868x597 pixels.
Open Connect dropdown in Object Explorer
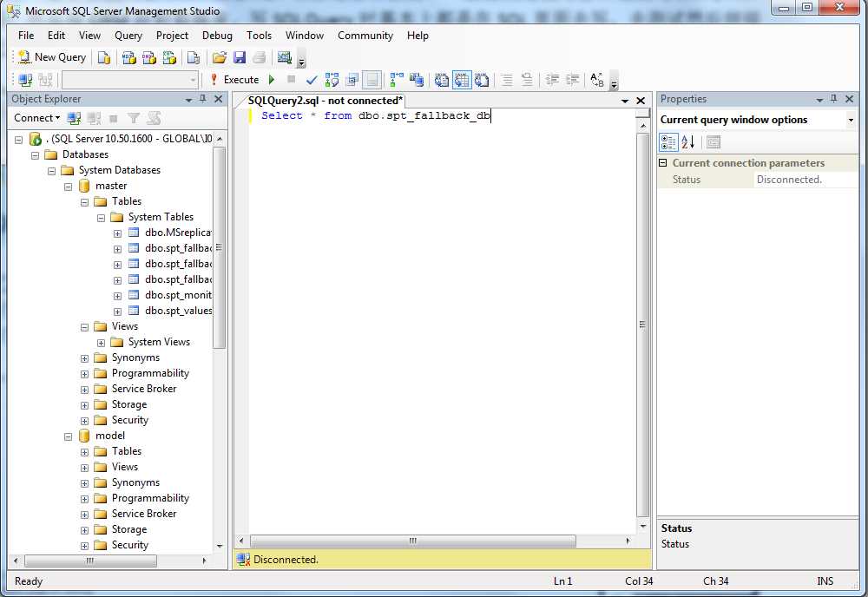coord(36,118)
